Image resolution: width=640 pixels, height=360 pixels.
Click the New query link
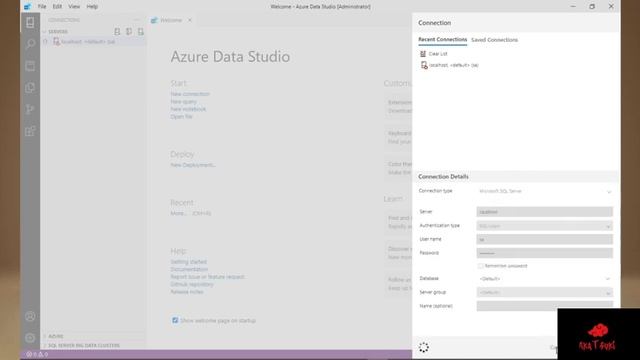click(x=184, y=102)
